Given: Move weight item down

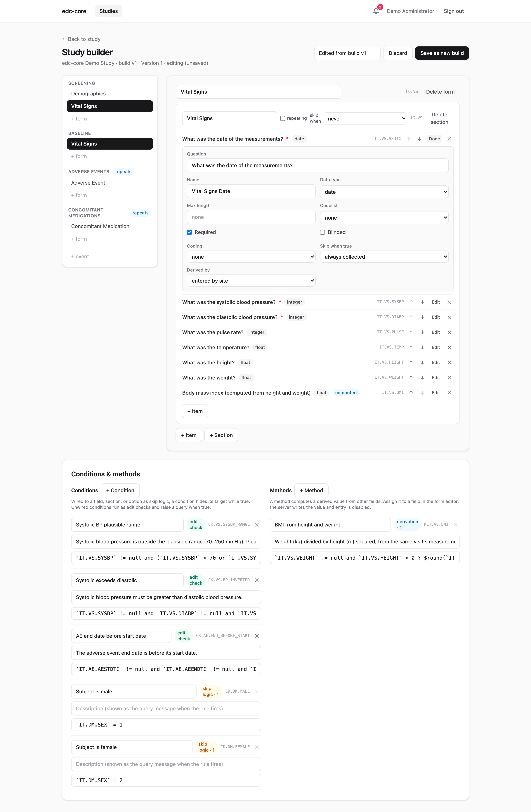Looking at the screenshot, I should tap(422, 377).
